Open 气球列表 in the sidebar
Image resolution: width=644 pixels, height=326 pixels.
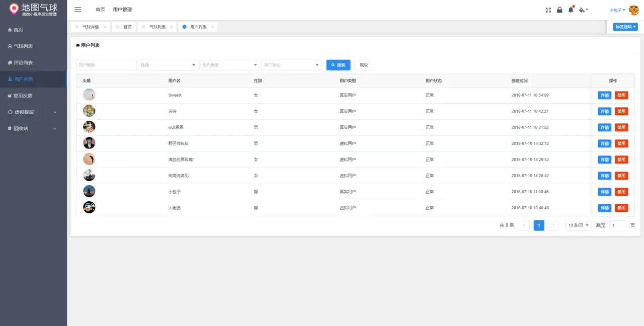click(x=33, y=46)
